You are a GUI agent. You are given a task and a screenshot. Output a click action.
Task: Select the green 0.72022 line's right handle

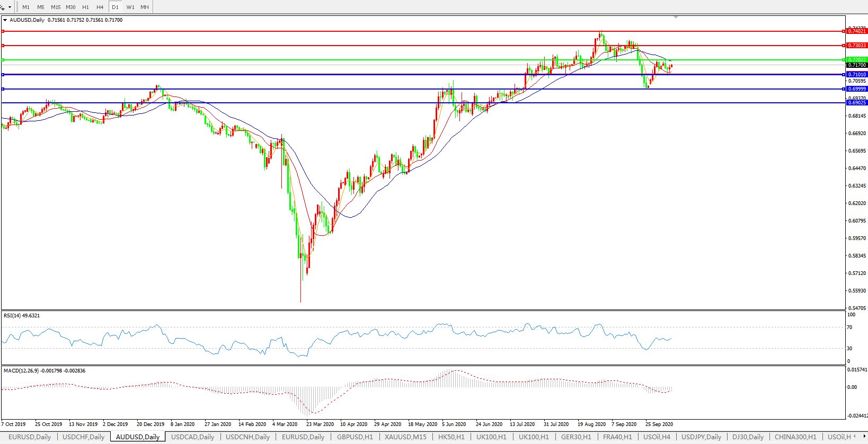(x=844, y=60)
